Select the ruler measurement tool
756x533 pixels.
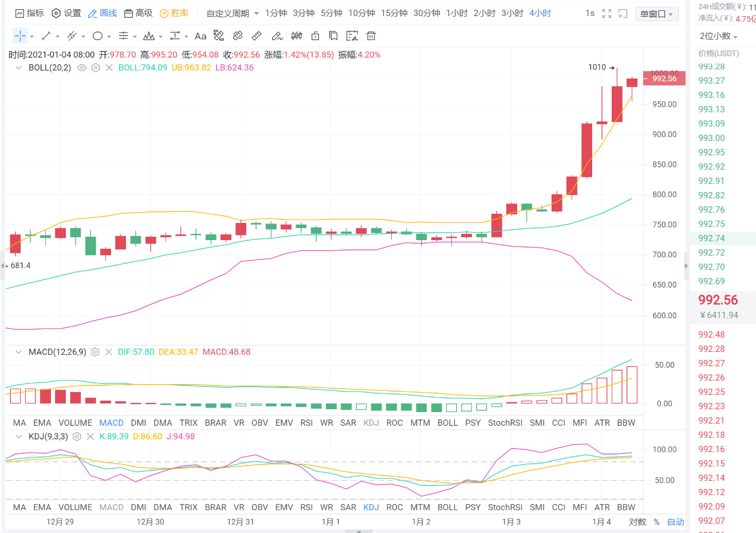tap(256, 36)
